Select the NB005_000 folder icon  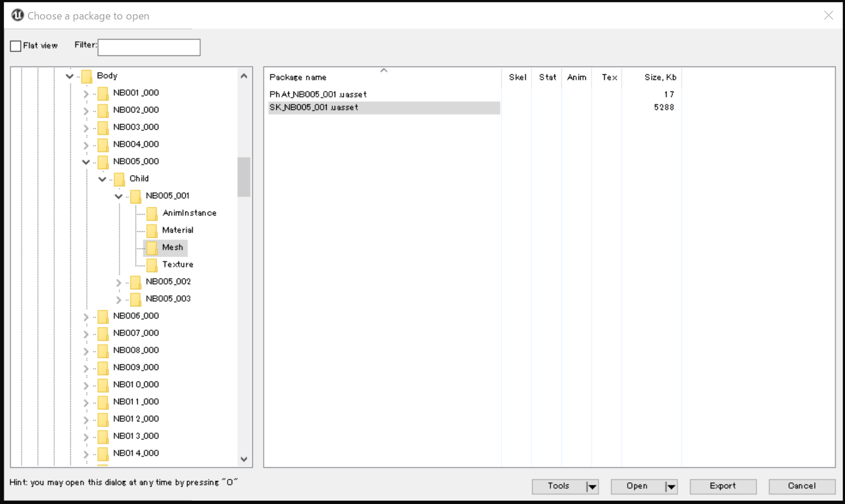click(103, 162)
